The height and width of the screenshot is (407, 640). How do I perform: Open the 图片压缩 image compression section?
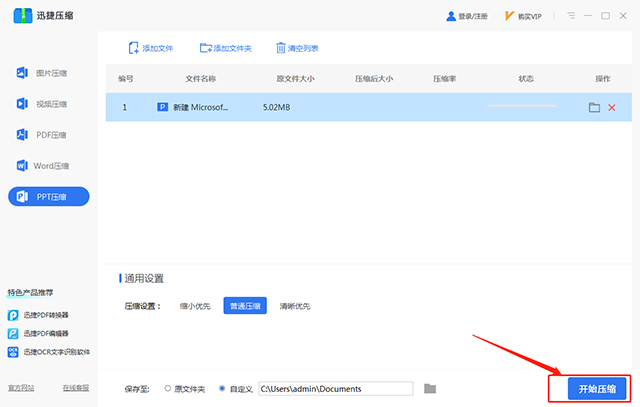point(42,73)
